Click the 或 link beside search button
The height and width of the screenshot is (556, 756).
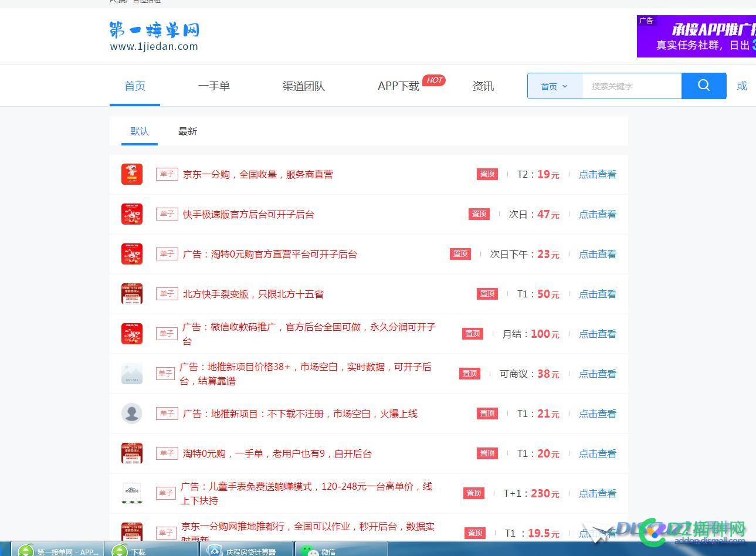coord(742,86)
